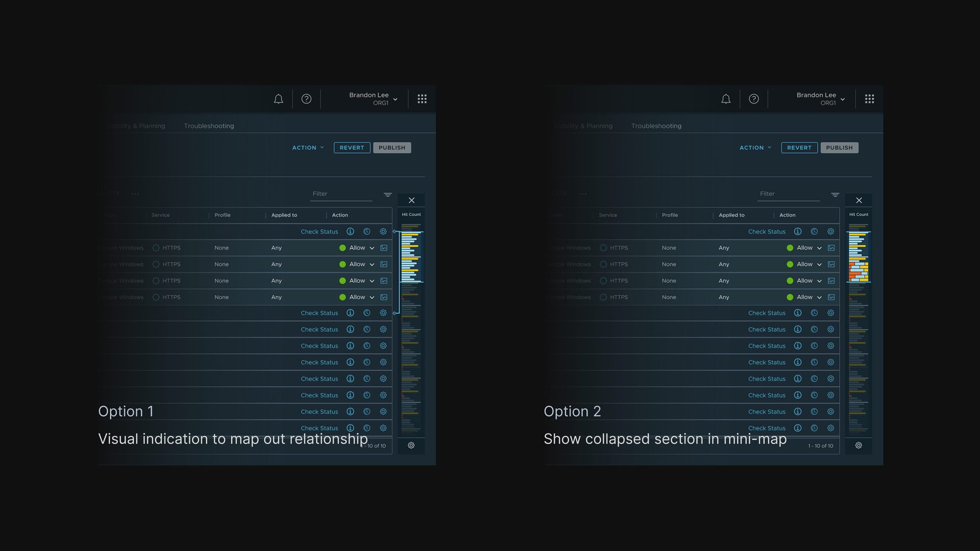The width and height of the screenshot is (980, 551).
Task: Click info icon in first Option 1 Check Status row
Action: tap(350, 232)
